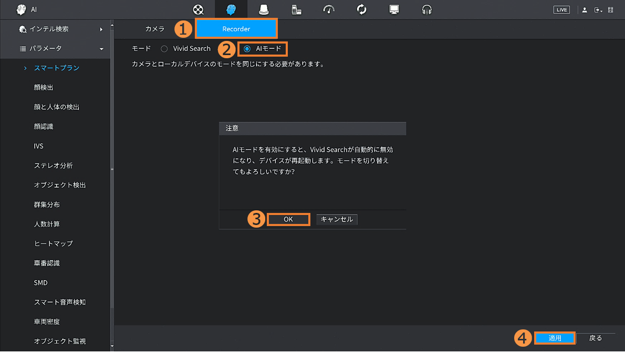Viewport: 625px width, 364px height.
Task: Click OK in the 注意 dialog
Action: [x=288, y=219]
